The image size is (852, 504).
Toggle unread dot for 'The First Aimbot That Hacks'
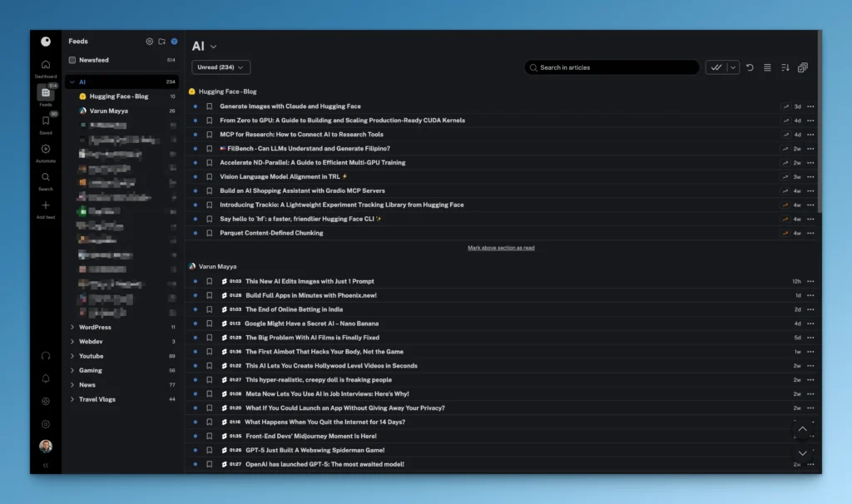pos(195,352)
